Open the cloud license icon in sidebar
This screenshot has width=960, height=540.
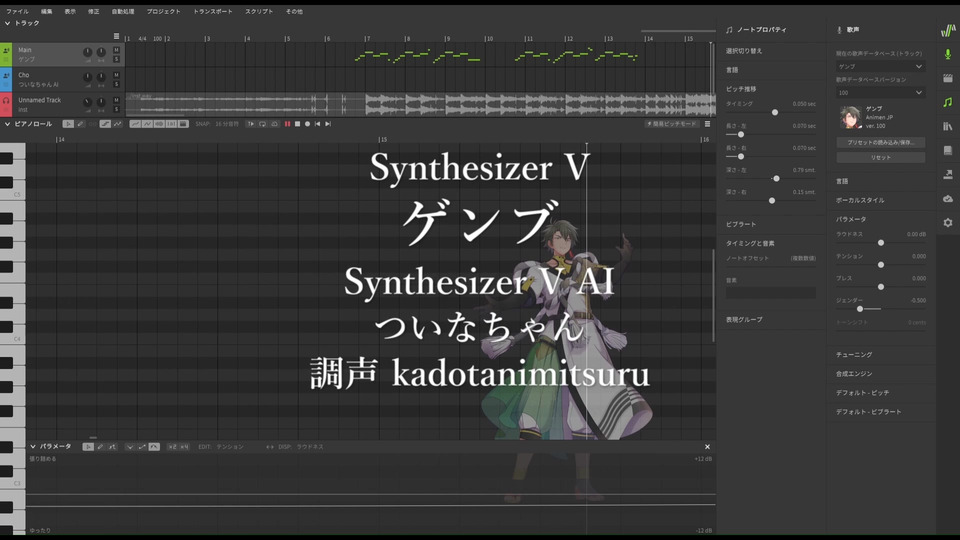click(947, 198)
